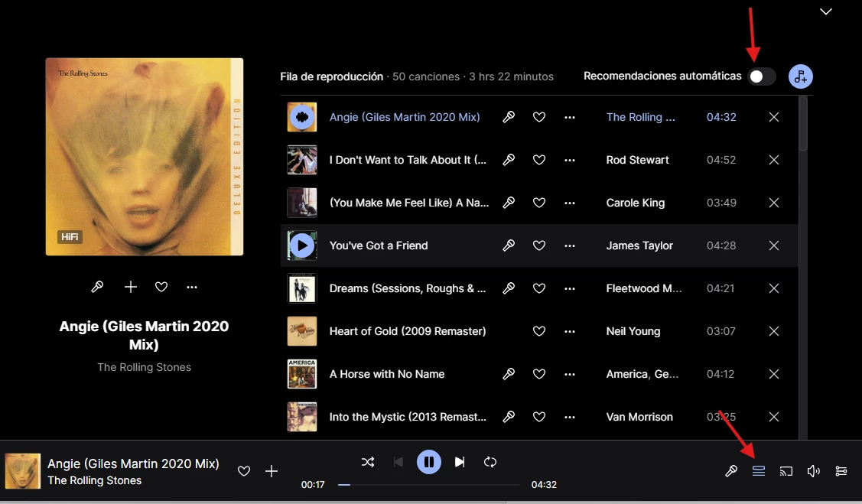The image size is (862, 504).
Task: Open James Taylor artist link in queue
Action: [x=639, y=245]
